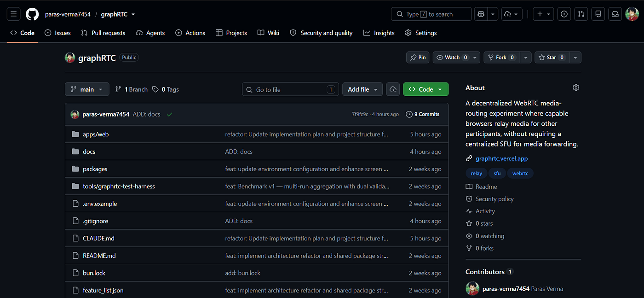Click the Type / to search box

[x=431, y=14]
